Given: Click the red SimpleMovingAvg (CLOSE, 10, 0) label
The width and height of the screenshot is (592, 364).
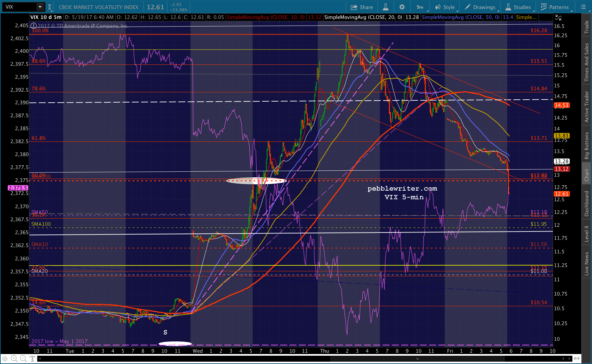Looking at the screenshot, I should point(266,17).
